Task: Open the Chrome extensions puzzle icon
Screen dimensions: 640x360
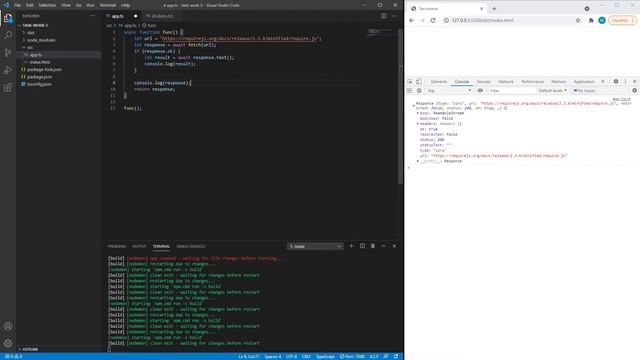Action: [591, 20]
